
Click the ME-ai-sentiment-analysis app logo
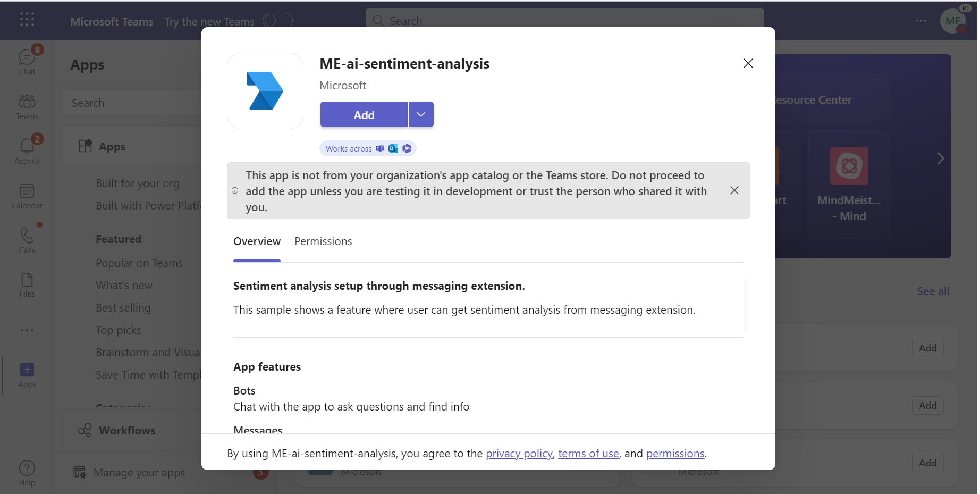[265, 91]
